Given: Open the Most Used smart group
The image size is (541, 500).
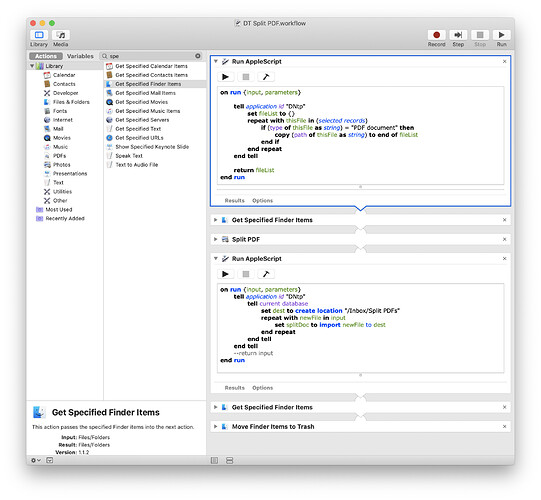Looking at the screenshot, I should 59,209.
